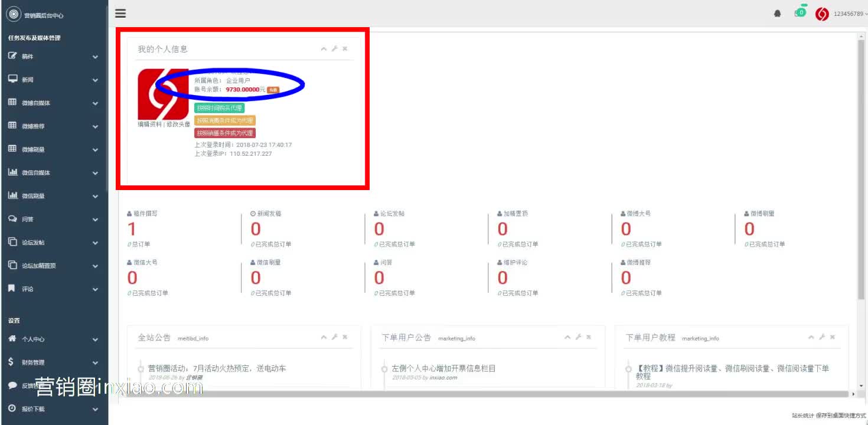
Task: Click the 微信大号 statistic label
Action: tap(146, 262)
